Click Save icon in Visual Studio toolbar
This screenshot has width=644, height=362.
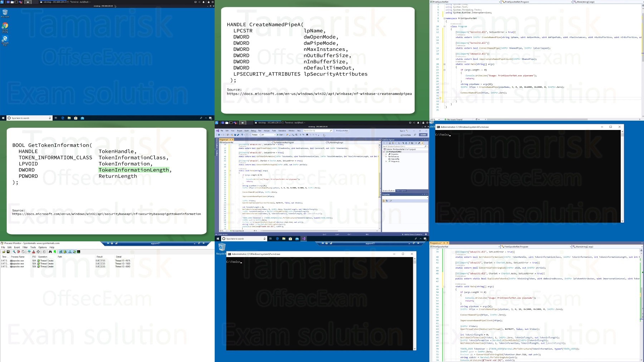point(235,135)
